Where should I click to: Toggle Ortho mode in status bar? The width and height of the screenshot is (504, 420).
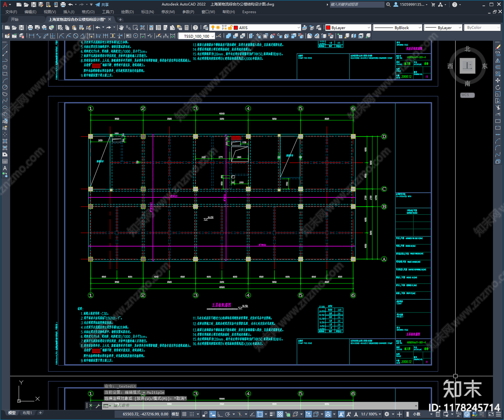click(220, 414)
